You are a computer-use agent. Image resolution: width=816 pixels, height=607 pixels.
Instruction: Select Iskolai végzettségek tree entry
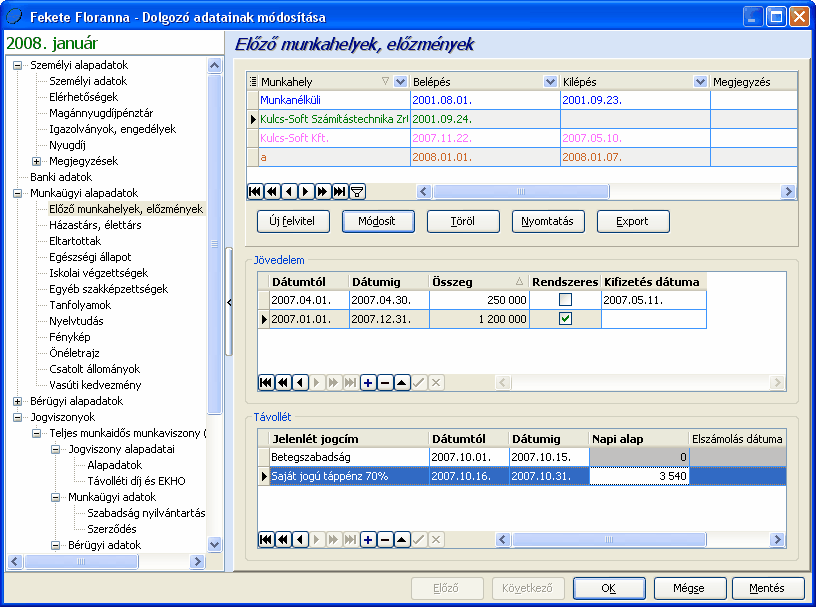pyautogui.click(x=98, y=273)
